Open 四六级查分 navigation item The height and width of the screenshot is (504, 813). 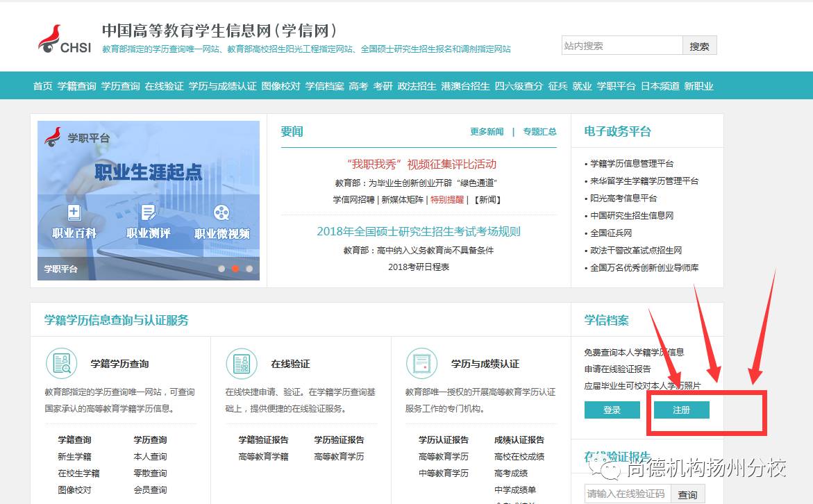[x=519, y=86]
